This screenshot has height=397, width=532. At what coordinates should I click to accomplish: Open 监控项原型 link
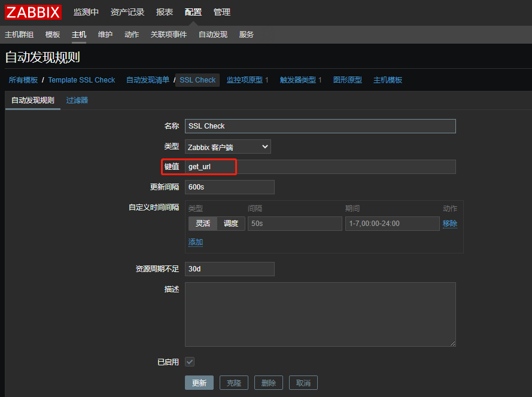[x=244, y=80]
